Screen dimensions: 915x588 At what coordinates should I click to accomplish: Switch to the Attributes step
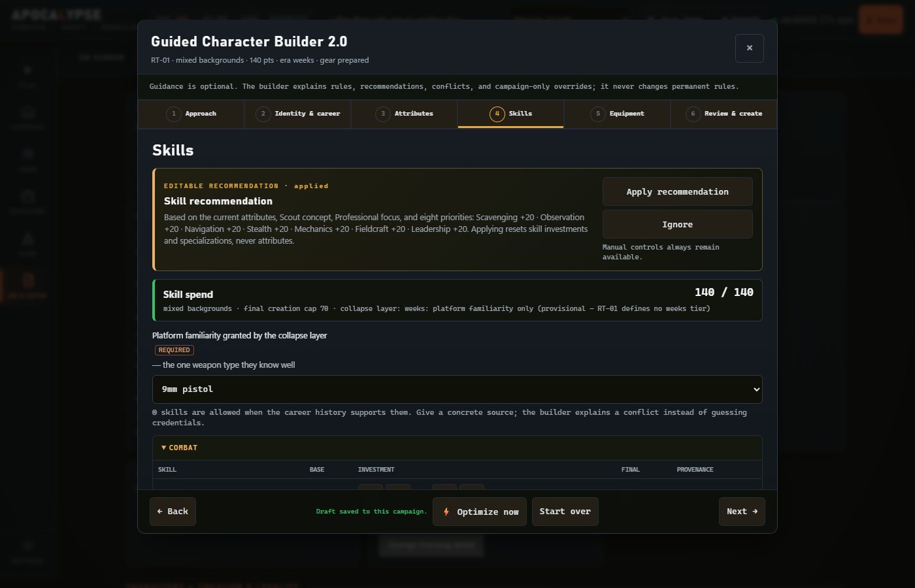click(x=405, y=114)
